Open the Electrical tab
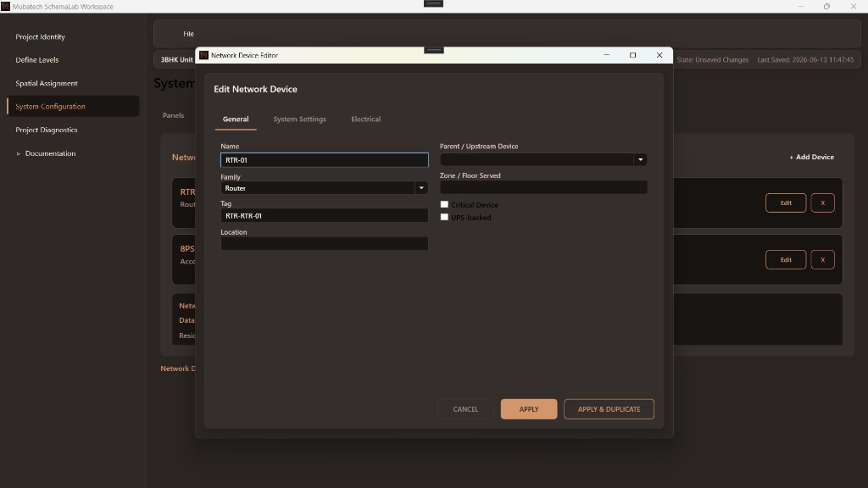Screen dimensions: 868x488 point(365,119)
